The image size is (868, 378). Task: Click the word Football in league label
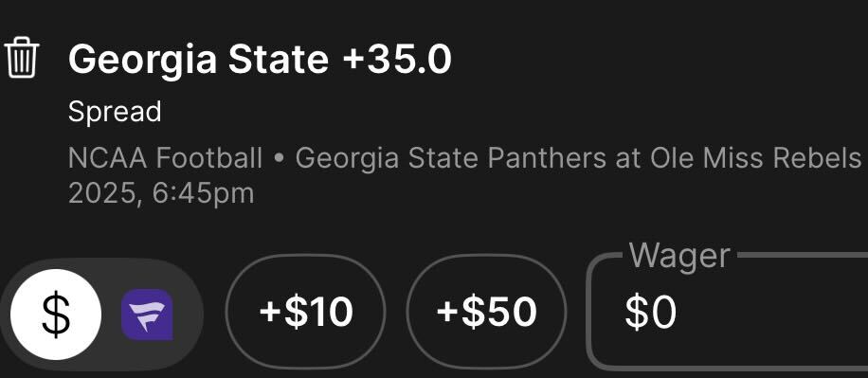click(x=208, y=158)
